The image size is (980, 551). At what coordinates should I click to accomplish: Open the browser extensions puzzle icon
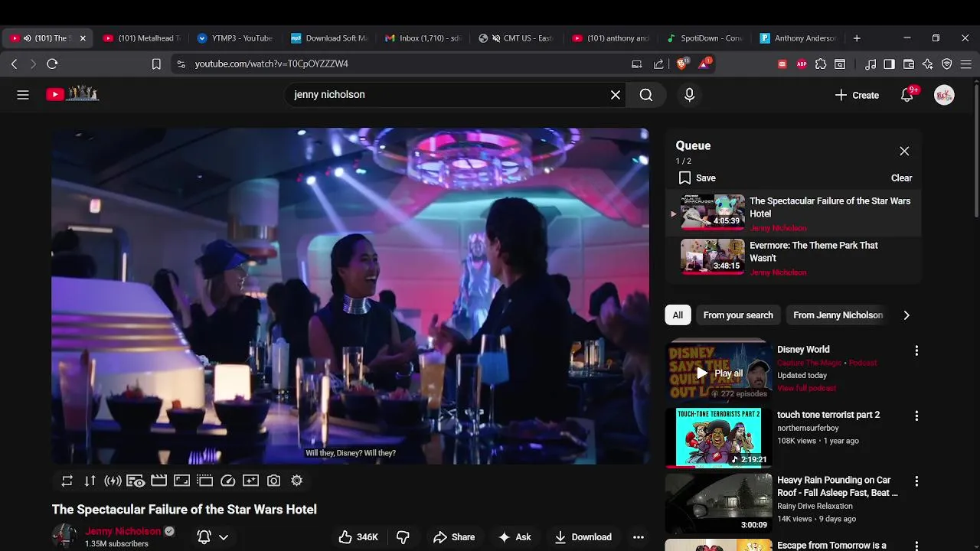[821, 64]
